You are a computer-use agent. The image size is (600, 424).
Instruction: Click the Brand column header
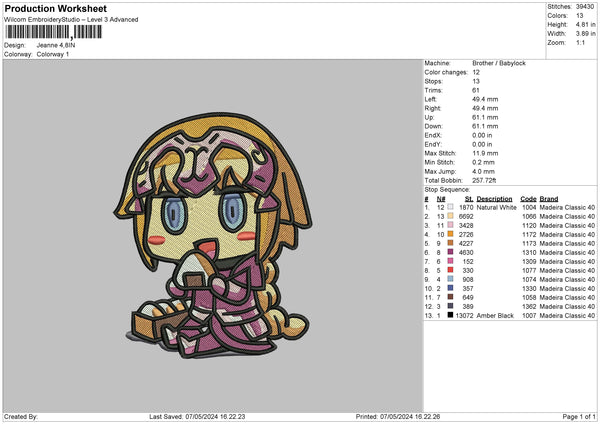[549, 199]
